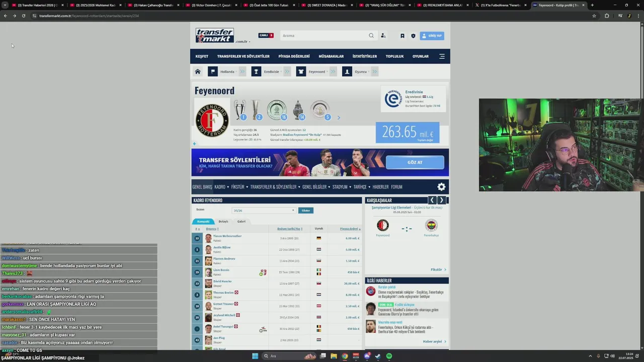Open the KEŞFET main menu
Image resolution: width=644 pixels, height=362 pixels.
(x=202, y=56)
